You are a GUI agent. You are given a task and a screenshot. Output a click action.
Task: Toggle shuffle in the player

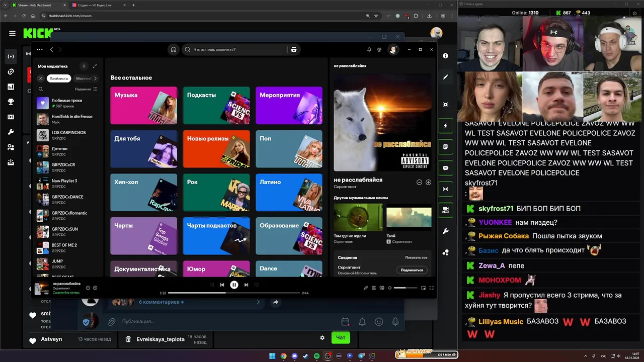click(212, 285)
